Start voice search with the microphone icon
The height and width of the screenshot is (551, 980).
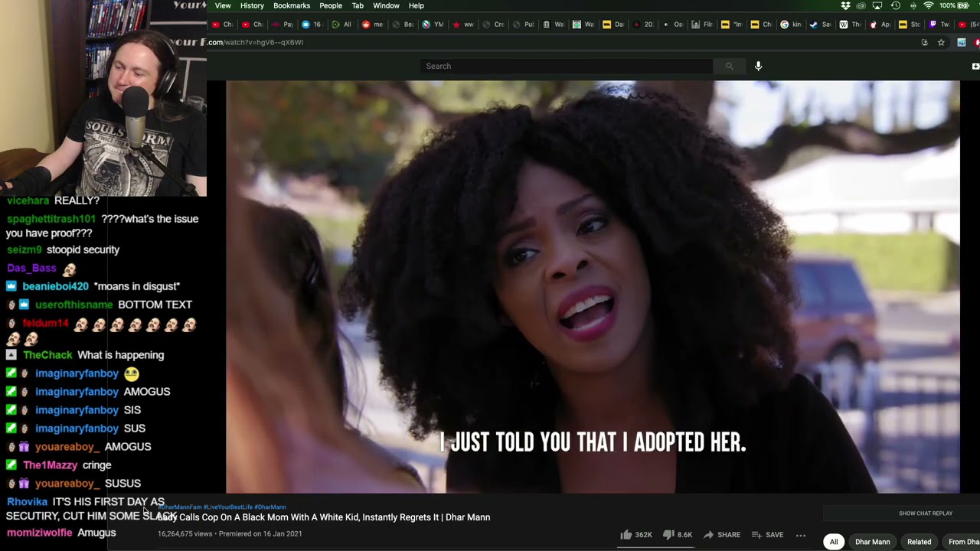[x=758, y=66]
